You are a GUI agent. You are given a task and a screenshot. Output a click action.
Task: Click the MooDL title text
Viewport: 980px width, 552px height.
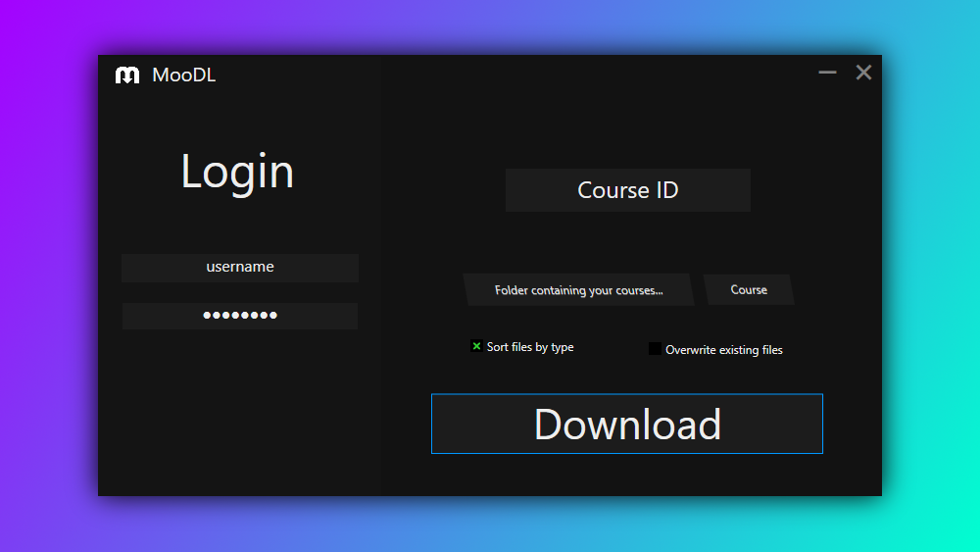pos(184,75)
